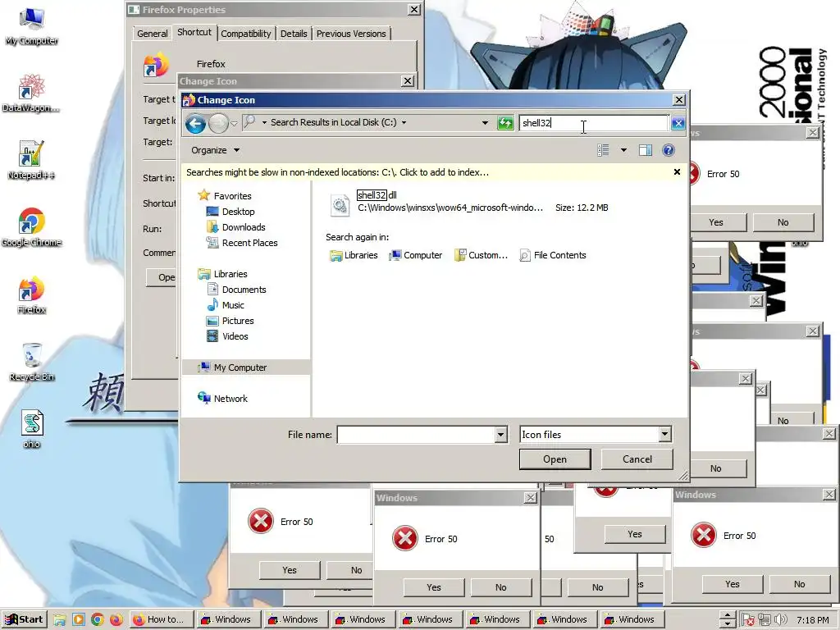
Task: Open the address bar history dropdown
Action: [x=485, y=123]
